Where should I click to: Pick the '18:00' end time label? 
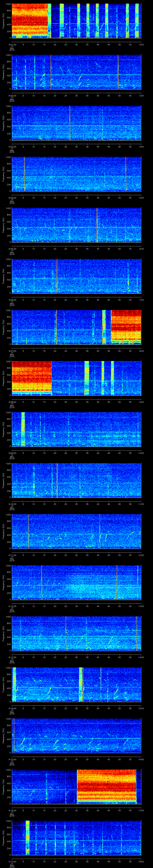pos(141,861)
